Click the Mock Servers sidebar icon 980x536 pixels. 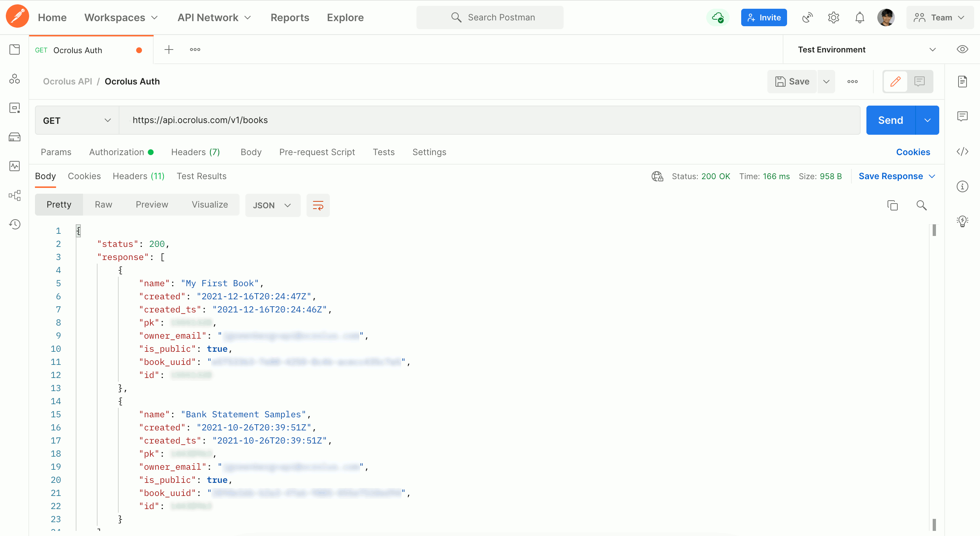(x=15, y=137)
